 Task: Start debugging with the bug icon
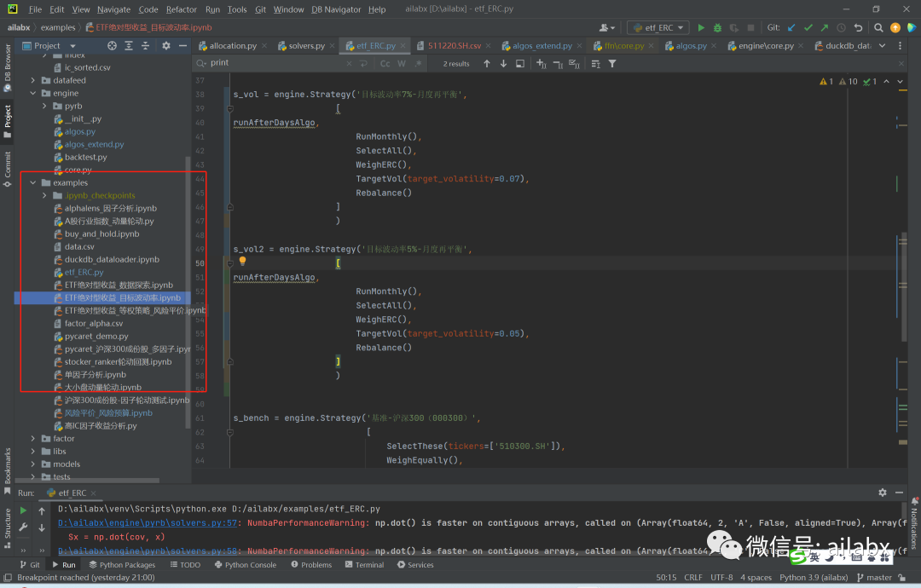point(717,27)
